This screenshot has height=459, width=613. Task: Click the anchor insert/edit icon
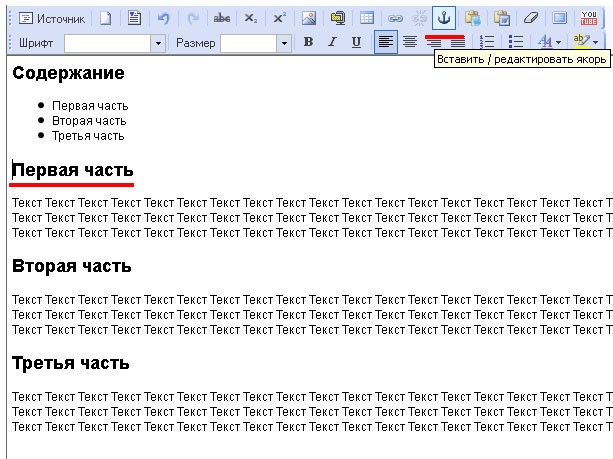coord(444,18)
